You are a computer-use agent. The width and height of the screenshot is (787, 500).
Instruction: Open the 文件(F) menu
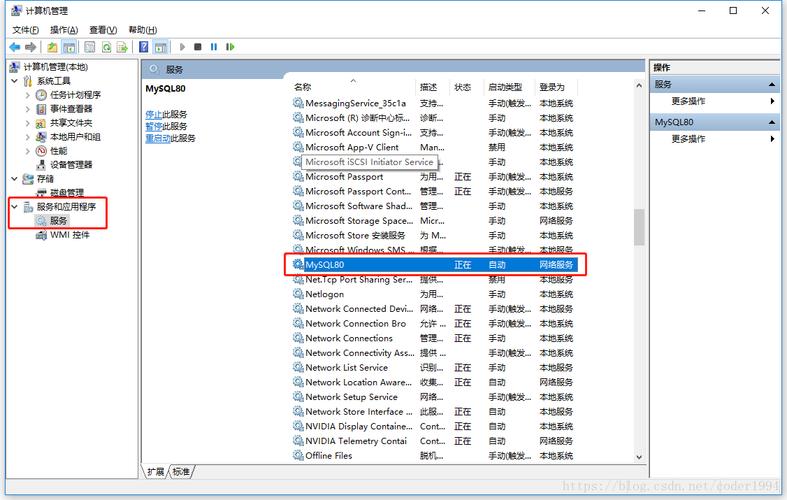point(26,30)
